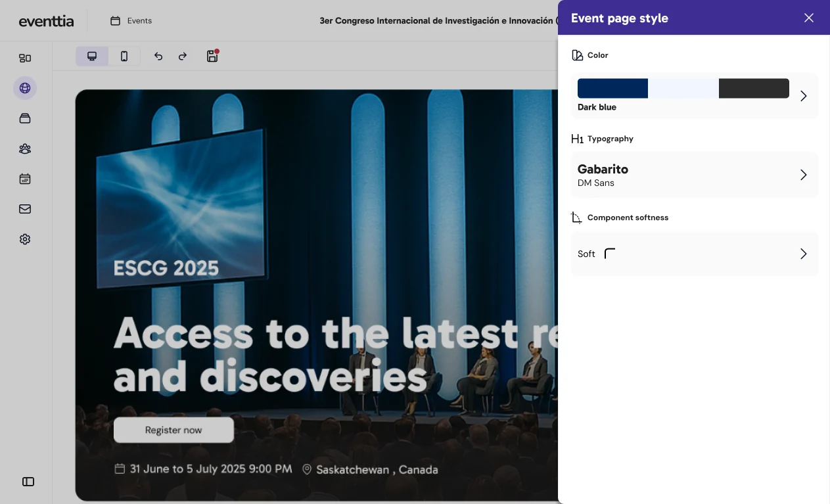Image resolution: width=830 pixels, height=504 pixels.
Task: Click the Register now button
Action: point(173,430)
